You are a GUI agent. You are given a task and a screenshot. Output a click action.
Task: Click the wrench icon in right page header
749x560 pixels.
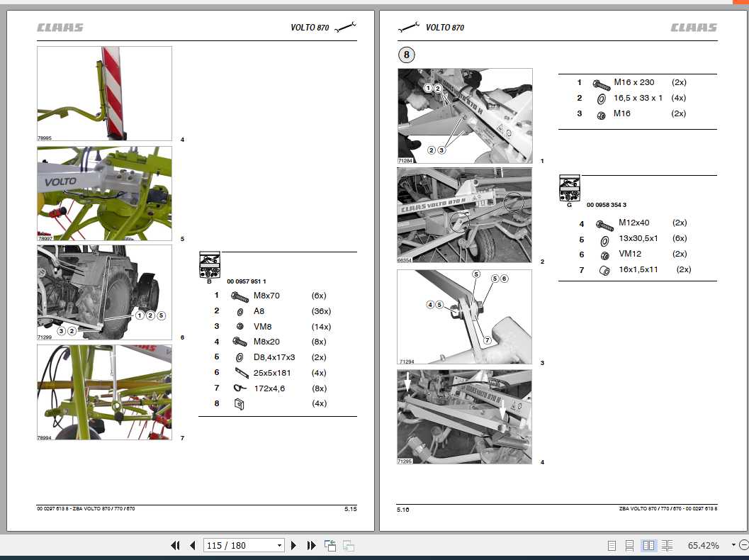tap(409, 27)
